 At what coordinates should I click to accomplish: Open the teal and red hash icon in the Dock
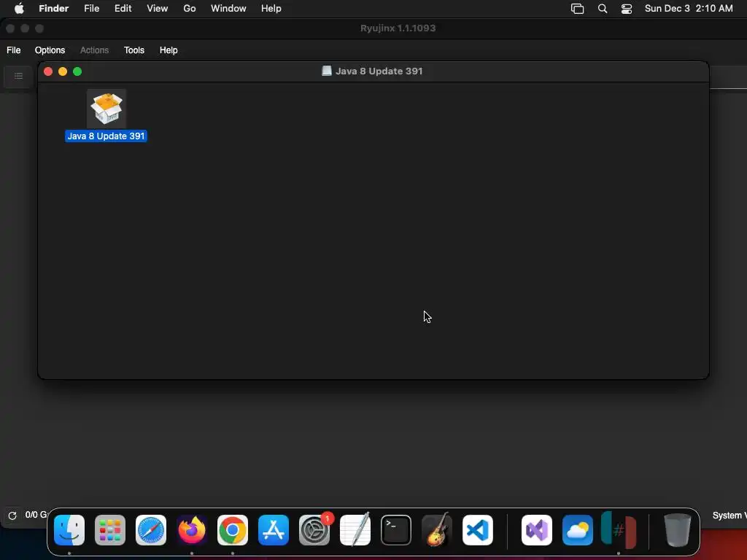619,530
